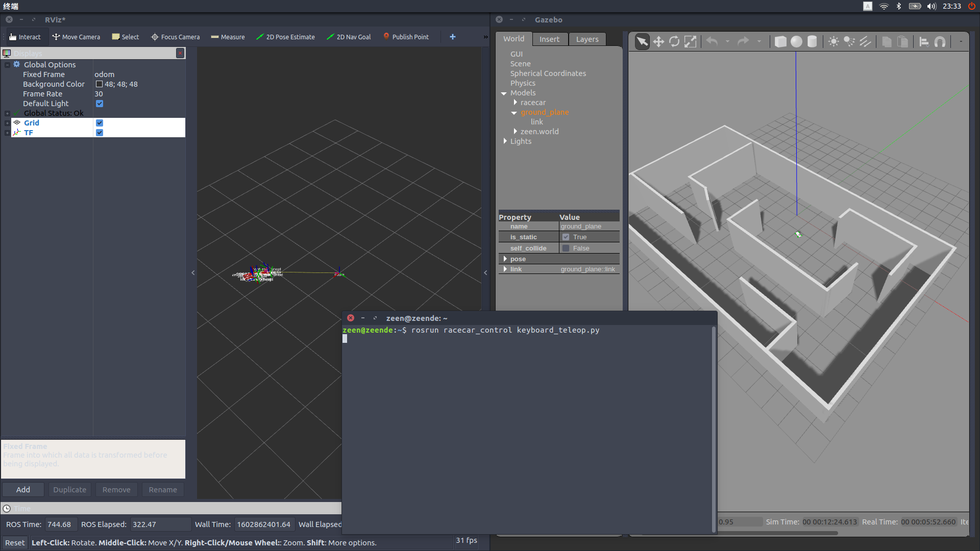Screen dimensions: 980x551
Task: Click the Reset button in RViz
Action: (15, 543)
